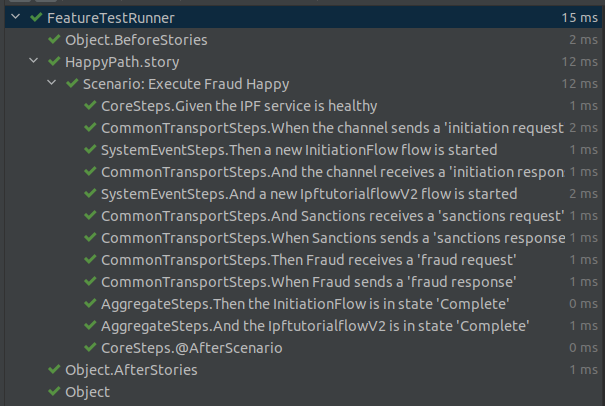Collapse the HappyPath.story node
Viewport: 605px width, 406px height.
(34, 62)
